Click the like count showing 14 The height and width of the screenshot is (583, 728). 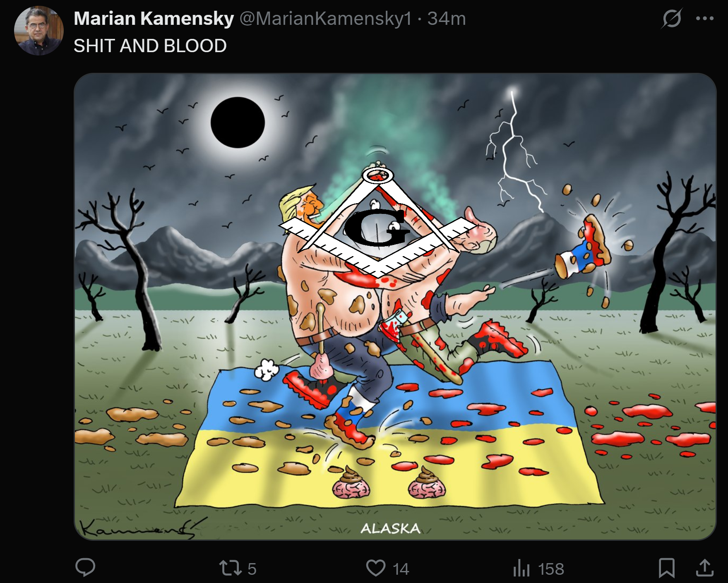(x=401, y=569)
